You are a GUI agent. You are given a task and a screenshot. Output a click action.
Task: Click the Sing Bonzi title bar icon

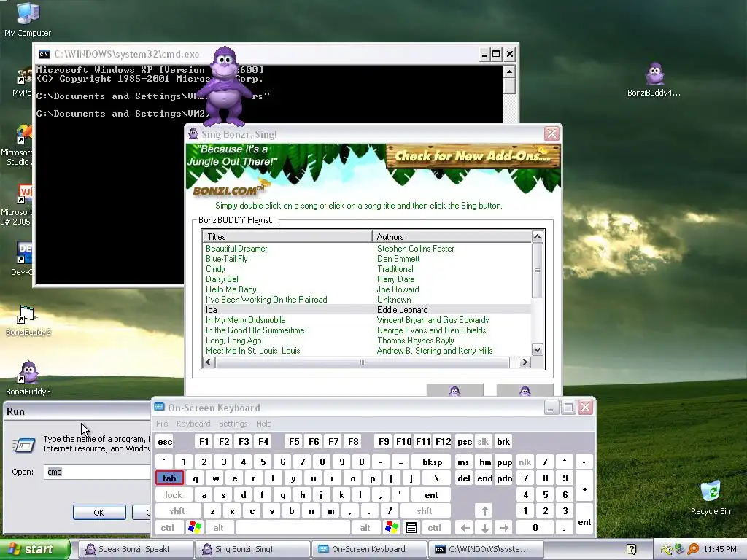193,134
